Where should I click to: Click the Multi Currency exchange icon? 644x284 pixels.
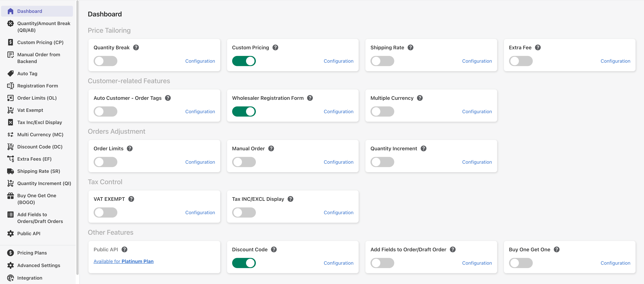click(11, 135)
